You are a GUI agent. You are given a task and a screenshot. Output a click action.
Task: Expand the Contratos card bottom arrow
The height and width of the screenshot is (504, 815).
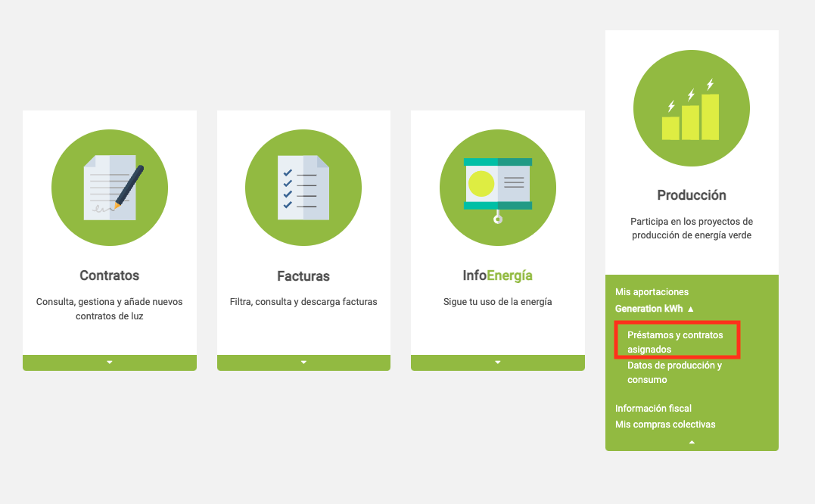click(x=110, y=362)
